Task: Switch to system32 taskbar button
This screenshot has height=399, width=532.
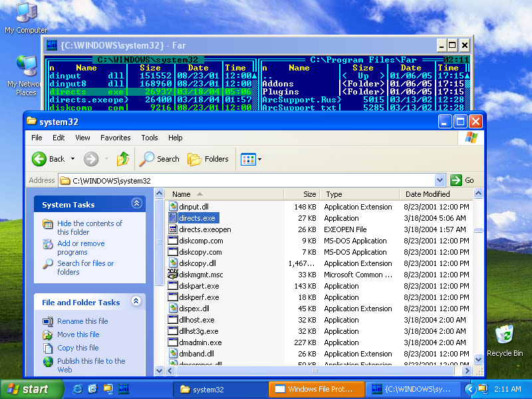Action: [x=221, y=389]
